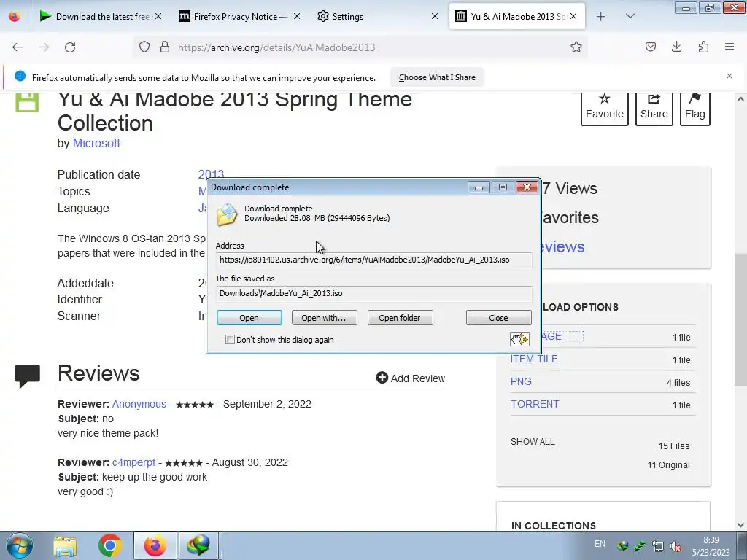Launch Google Chrome from the taskbar

click(110, 545)
